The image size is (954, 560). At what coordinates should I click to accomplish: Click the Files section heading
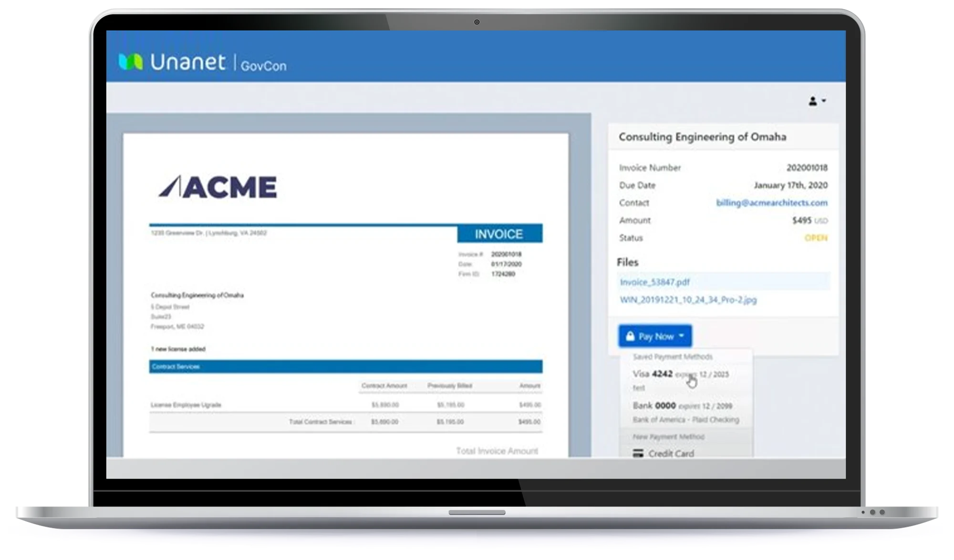coord(627,262)
